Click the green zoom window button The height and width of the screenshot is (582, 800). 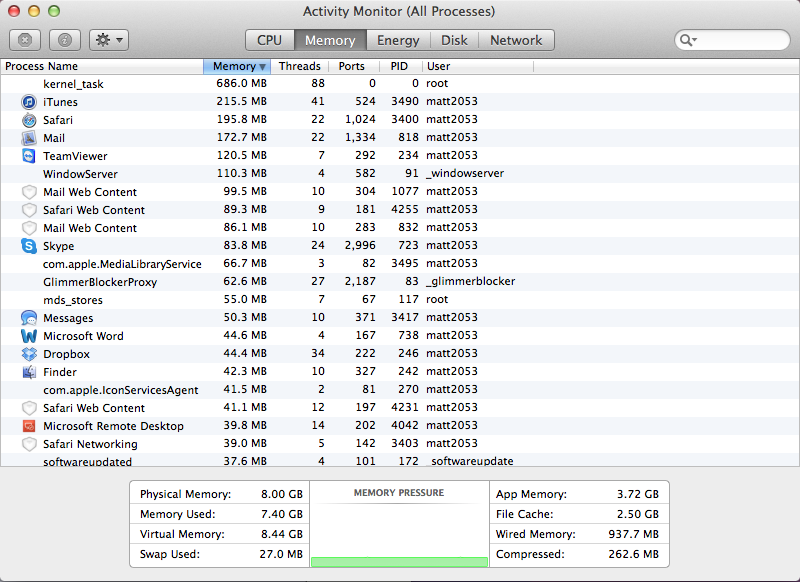tap(54, 11)
